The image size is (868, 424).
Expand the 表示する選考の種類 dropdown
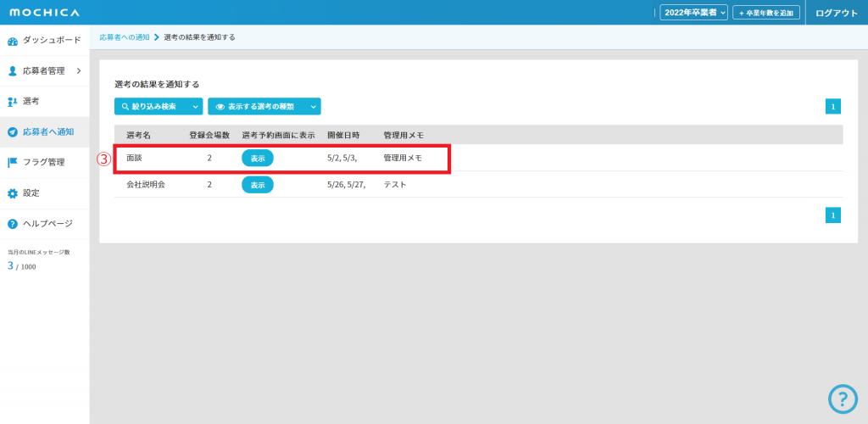(x=264, y=107)
